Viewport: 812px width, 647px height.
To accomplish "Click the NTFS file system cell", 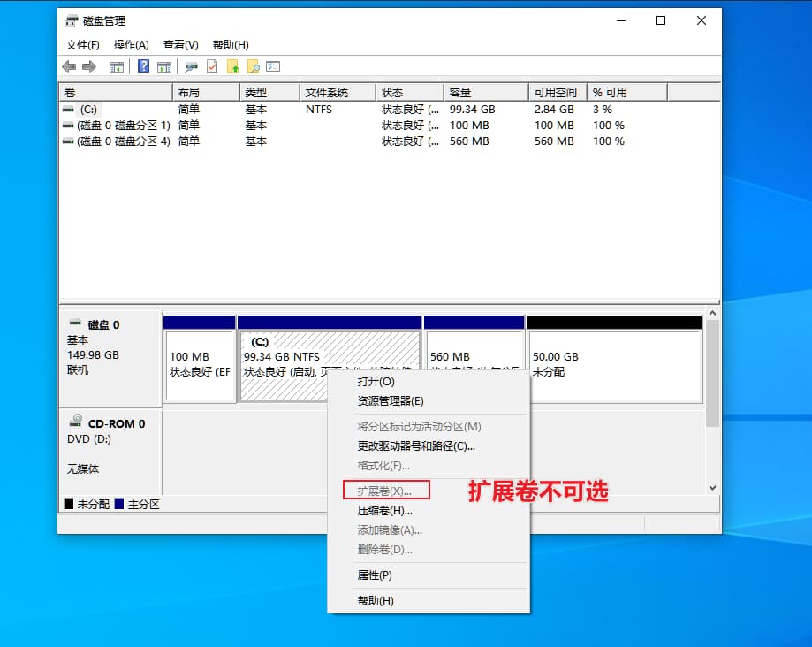I will click(318, 110).
